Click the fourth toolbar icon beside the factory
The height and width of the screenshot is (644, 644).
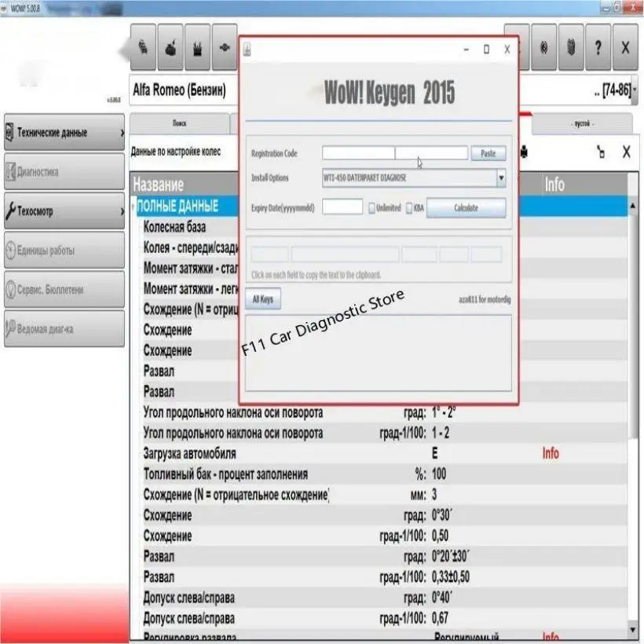point(225,47)
